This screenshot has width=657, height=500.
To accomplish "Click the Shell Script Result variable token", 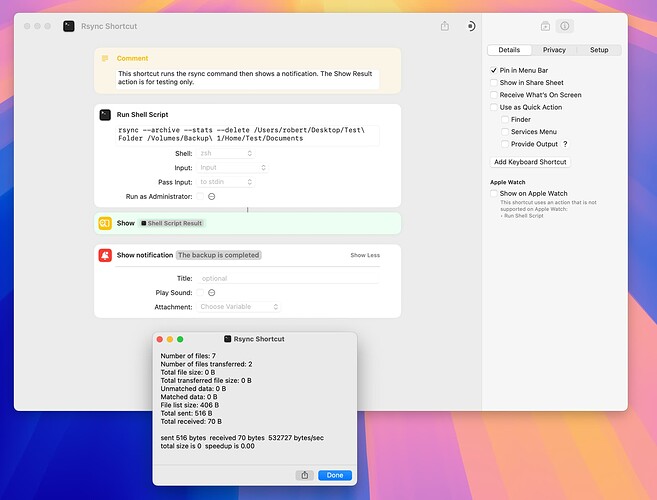I will tap(171, 223).
